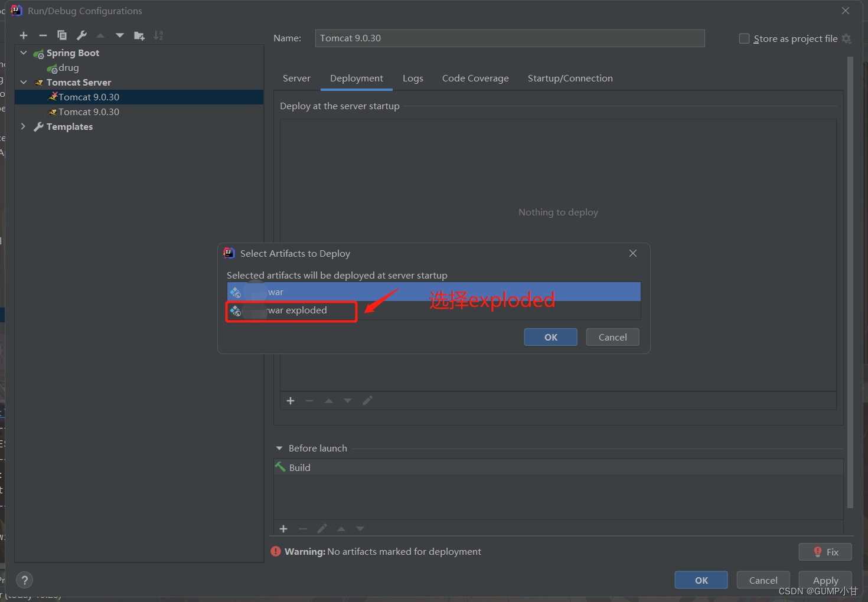Select the unselected Tomcat 9.0.30 configuration

click(139, 112)
